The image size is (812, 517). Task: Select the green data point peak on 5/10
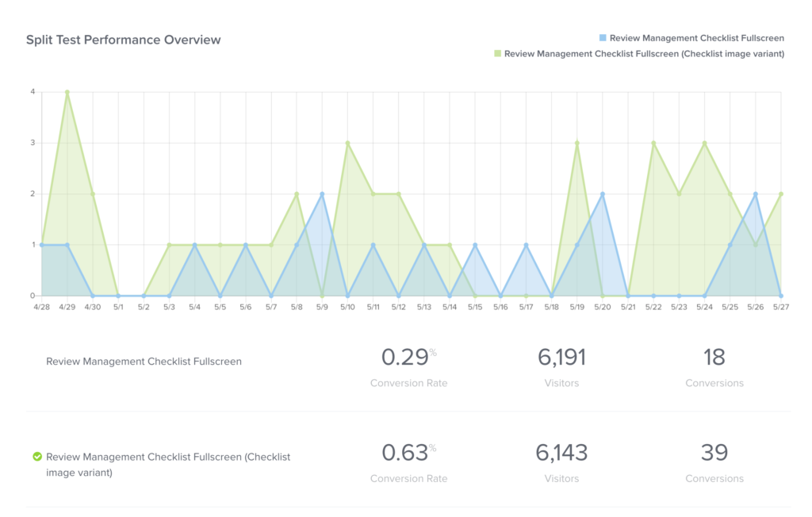pyautogui.click(x=347, y=143)
